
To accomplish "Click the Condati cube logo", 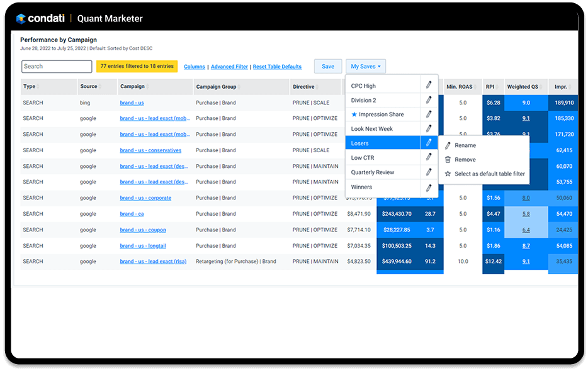I will pos(21,18).
